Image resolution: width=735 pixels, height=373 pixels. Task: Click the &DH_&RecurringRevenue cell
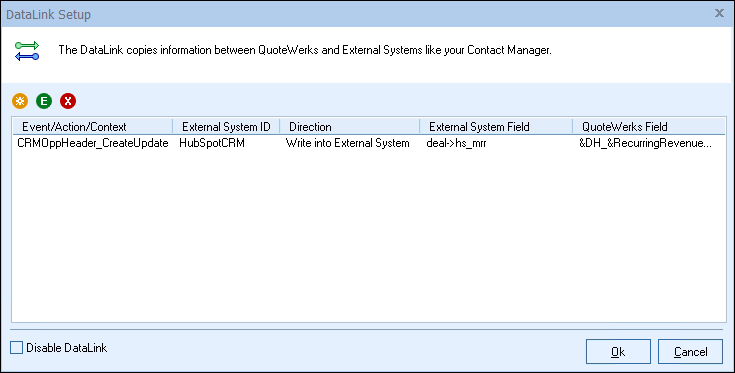pyautogui.click(x=645, y=143)
